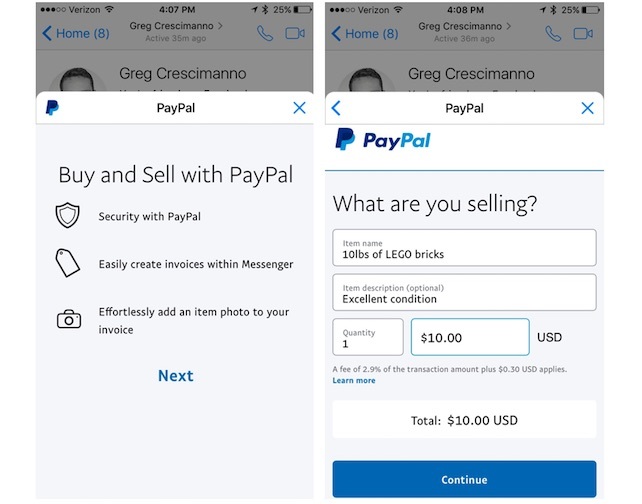Go back to Home (8) on left screen

click(x=75, y=33)
